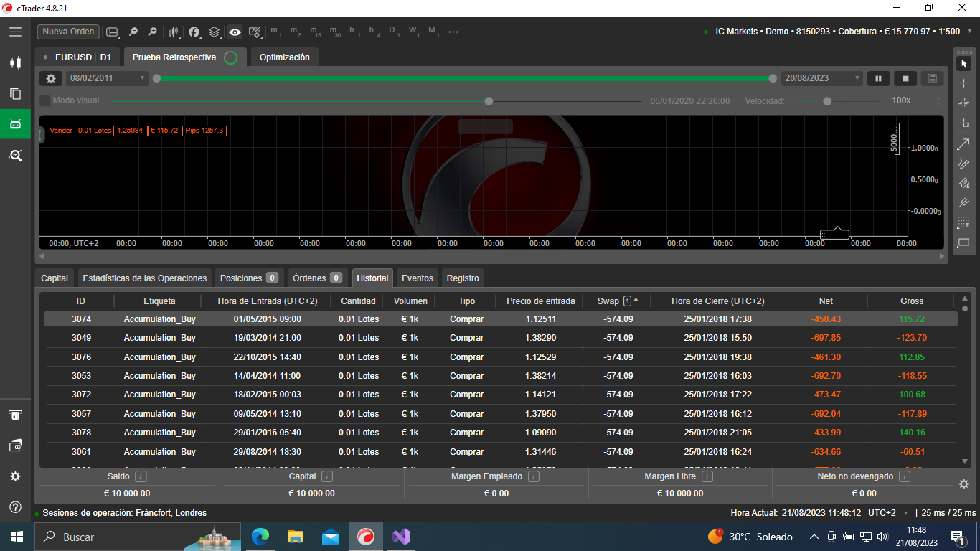This screenshot has height=551, width=980.
Task: Click the backtest date range progress bar
Action: coord(465,78)
